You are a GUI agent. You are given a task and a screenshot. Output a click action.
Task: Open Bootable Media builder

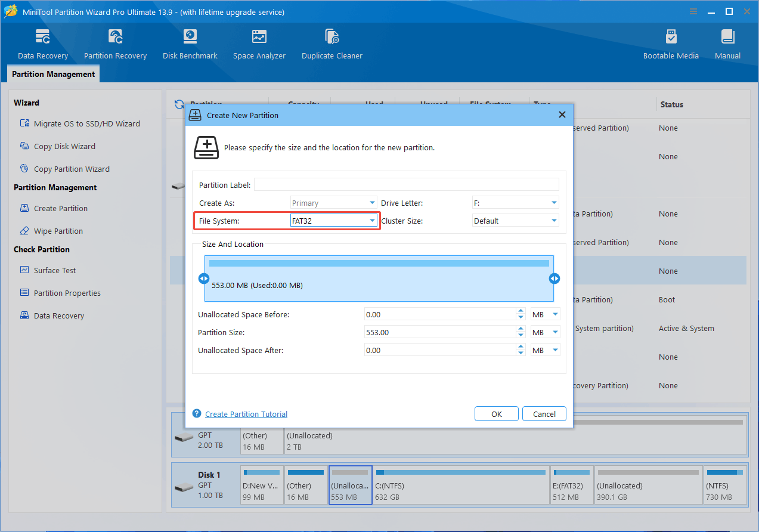tap(671, 45)
